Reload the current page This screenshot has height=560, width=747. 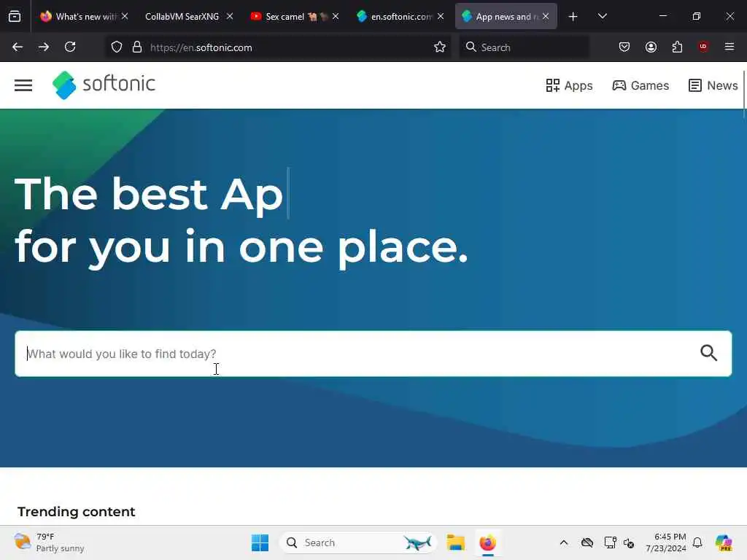tap(70, 47)
